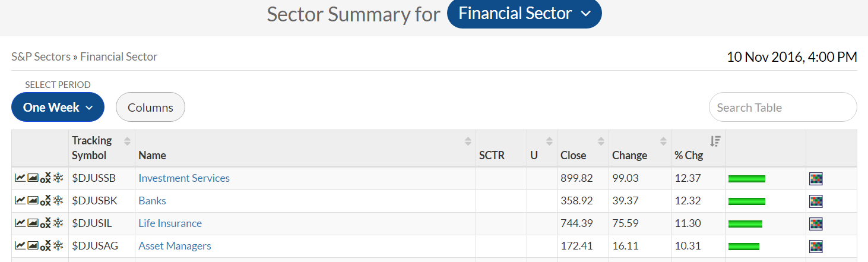Open SharpChart icon for $DJUSIL row
Screen dimensions: 868x262
(20, 223)
